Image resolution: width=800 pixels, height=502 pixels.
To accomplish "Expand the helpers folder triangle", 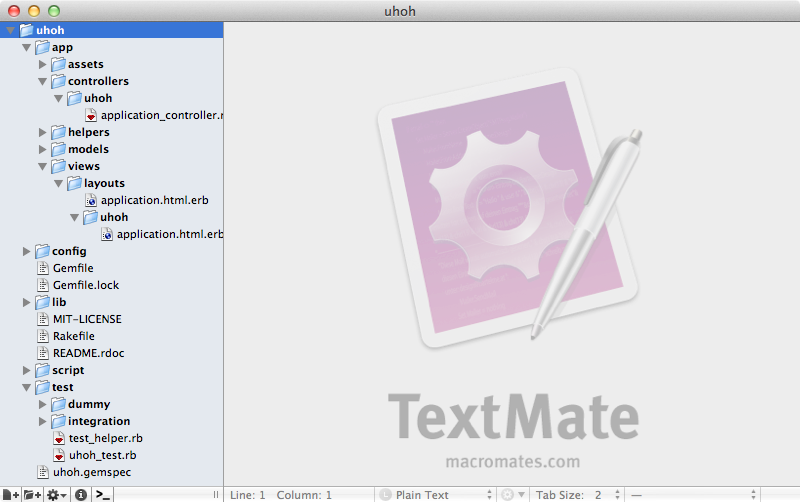I will 42,132.
